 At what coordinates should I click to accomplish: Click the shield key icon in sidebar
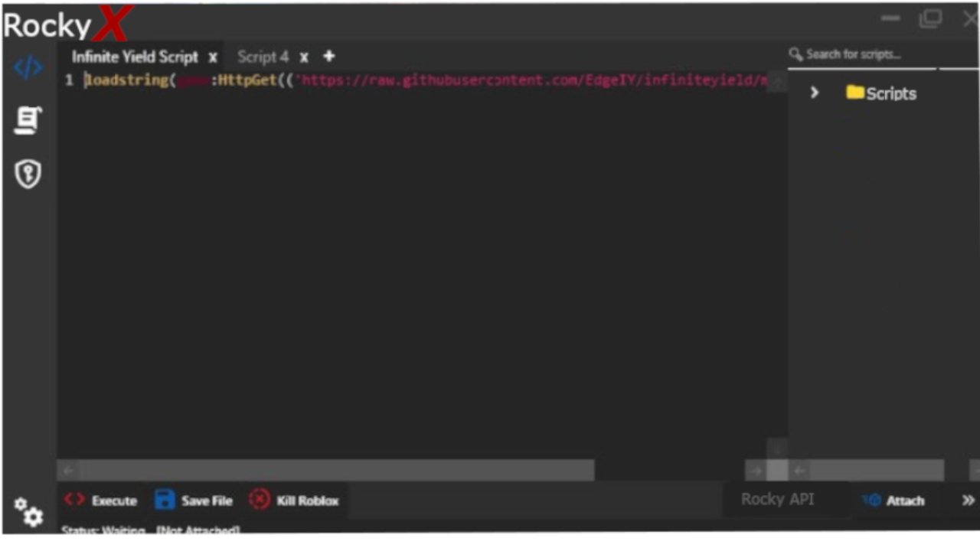point(28,174)
